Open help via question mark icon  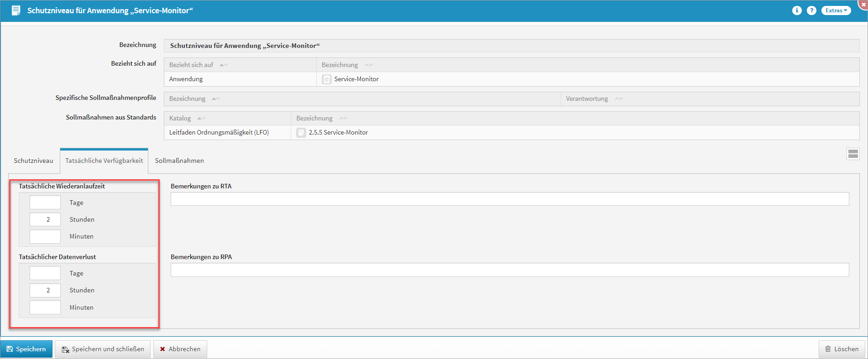tap(811, 10)
